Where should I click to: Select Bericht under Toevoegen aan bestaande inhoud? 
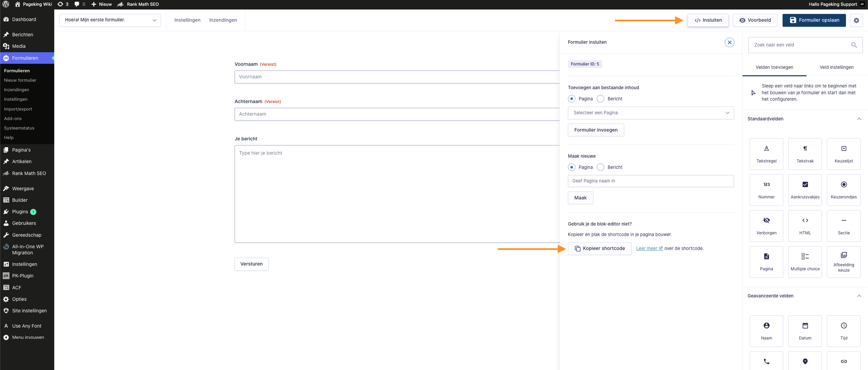point(600,99)
